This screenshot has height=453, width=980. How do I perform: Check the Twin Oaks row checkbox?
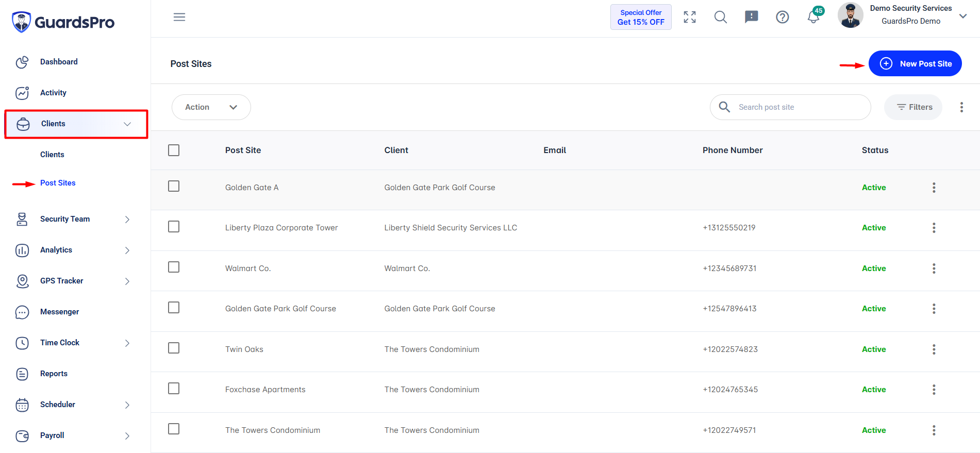coord(174,348)
